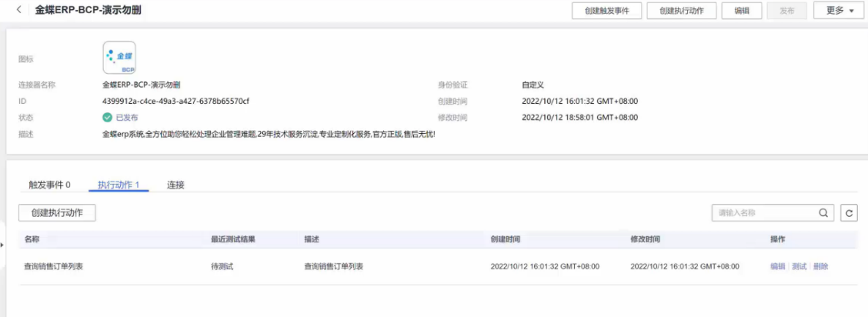Click the 修改时间 column header
The height and width of the screenshot is (317, 868).
645,239
